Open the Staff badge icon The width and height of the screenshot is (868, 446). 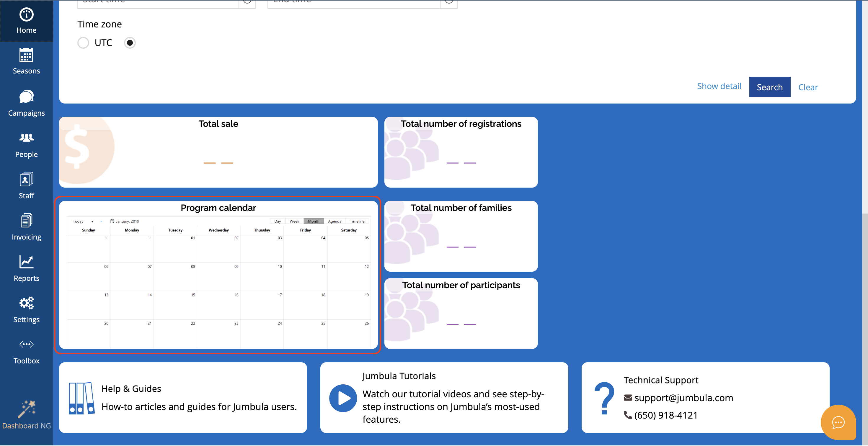point(26,179)
